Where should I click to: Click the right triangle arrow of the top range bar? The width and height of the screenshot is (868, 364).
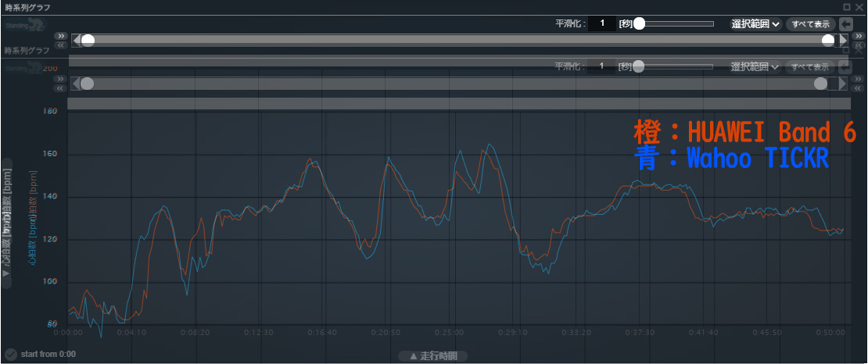tap(843, 41)
